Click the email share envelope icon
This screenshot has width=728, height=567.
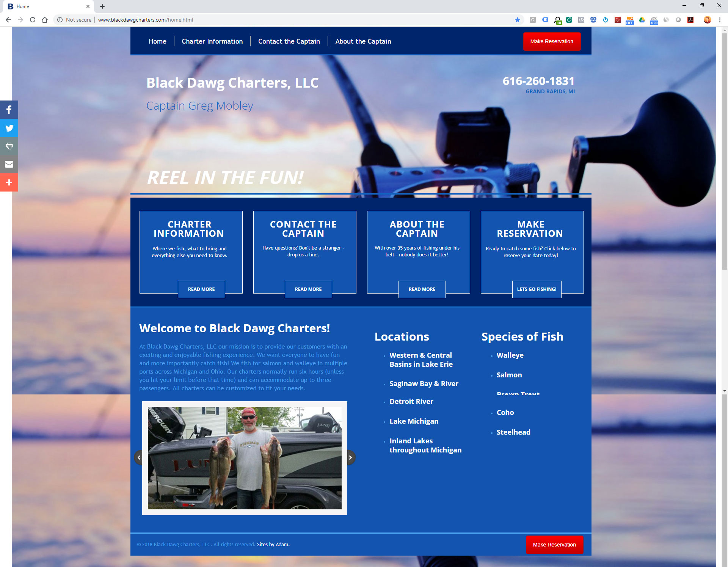point(9,164)
